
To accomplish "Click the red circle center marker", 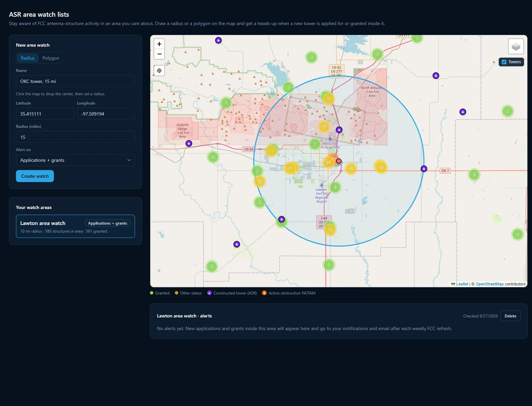I will coord(339,161).
